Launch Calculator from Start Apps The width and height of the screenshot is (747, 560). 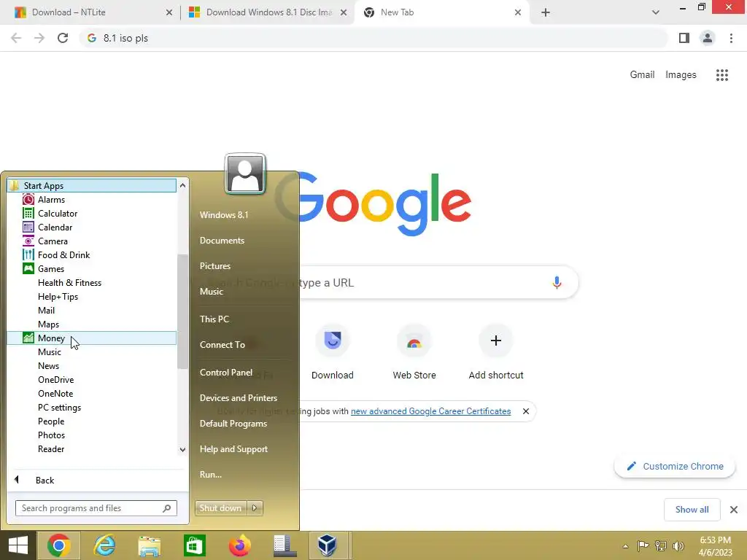coord(57,214)
